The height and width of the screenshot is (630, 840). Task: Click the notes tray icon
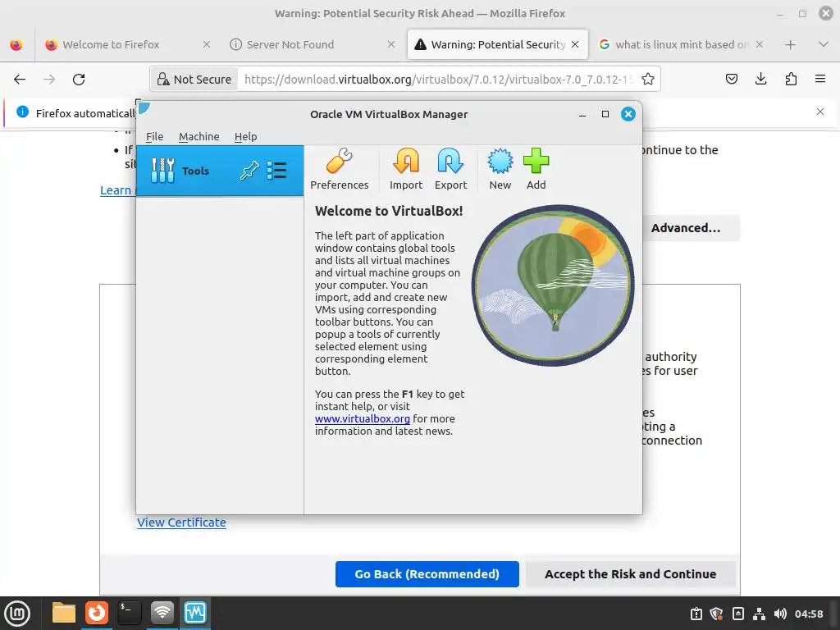pos(737,614)
